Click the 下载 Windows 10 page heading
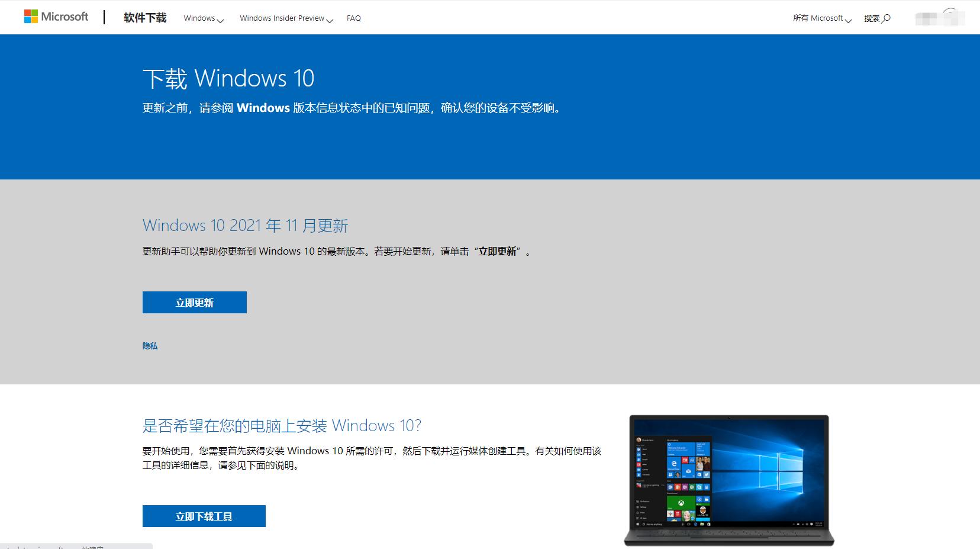 click(x=228, y=78)
